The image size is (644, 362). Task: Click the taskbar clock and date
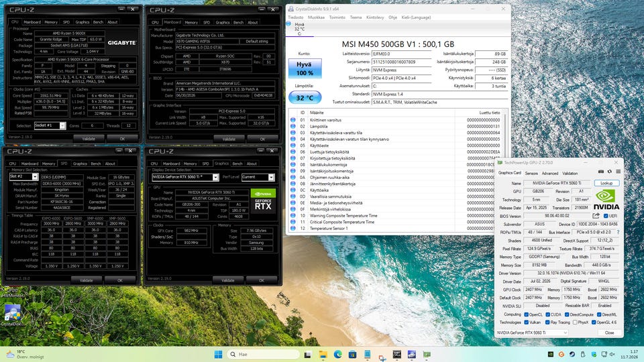coord(629,354)
